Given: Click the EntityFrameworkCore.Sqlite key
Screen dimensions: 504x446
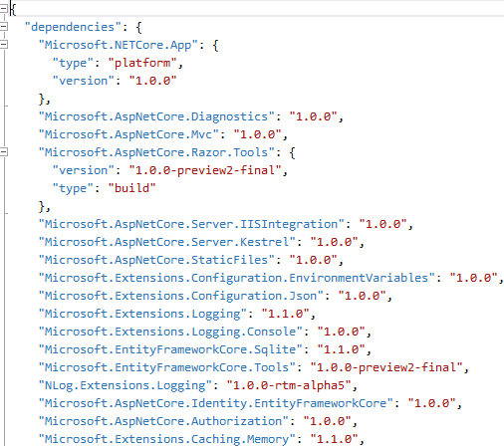Looking at the screenshot, I should click(x=170, y=349).
